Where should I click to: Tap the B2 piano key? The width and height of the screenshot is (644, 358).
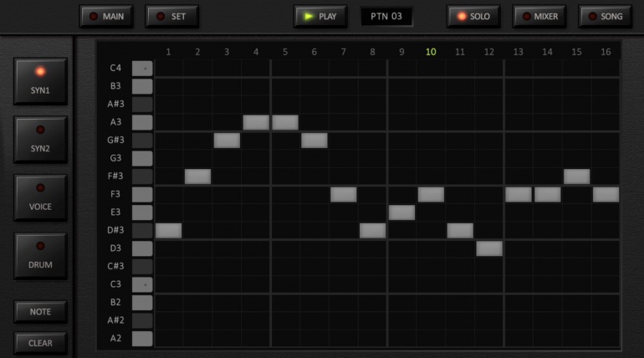tap(142, 303)
